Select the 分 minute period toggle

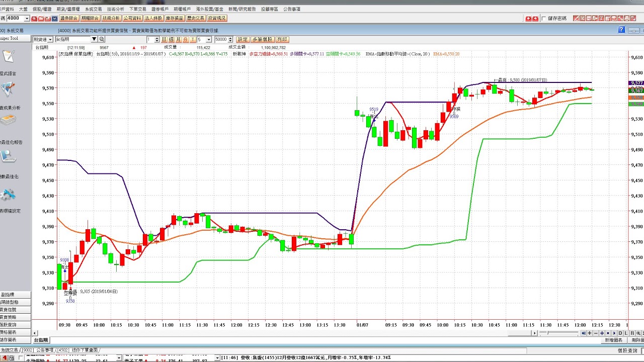point(185,39)
